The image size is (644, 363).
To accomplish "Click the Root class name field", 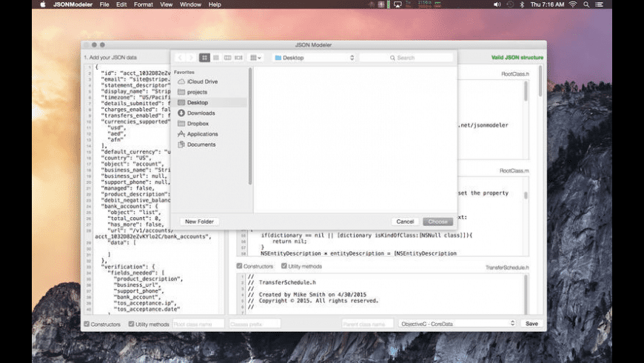I will [198, 324].
